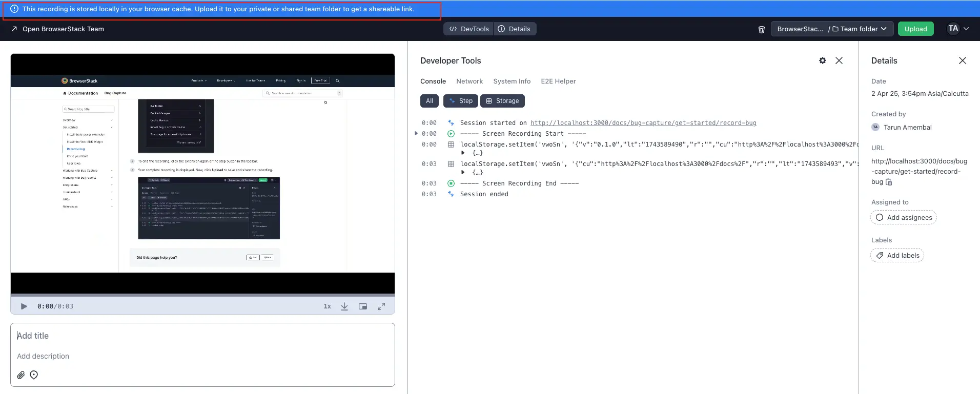
Task: Expand the first localStorage object entry
Action: coord(463,153)
